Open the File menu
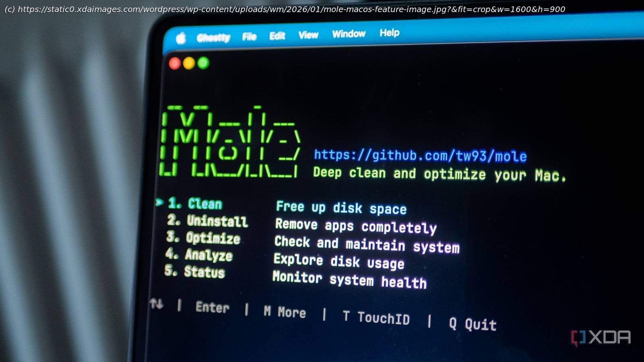This screenshot has height=362, width=644. click(249, 37)
